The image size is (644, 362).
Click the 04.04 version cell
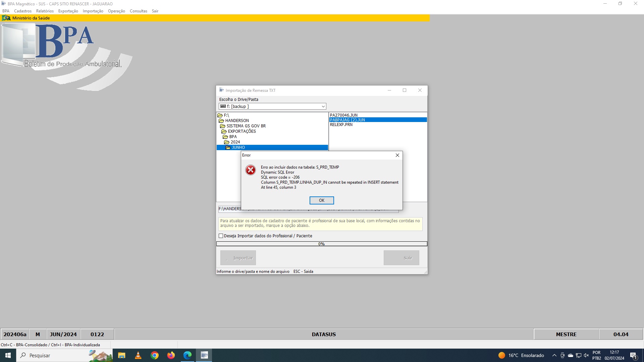(621, 335)
